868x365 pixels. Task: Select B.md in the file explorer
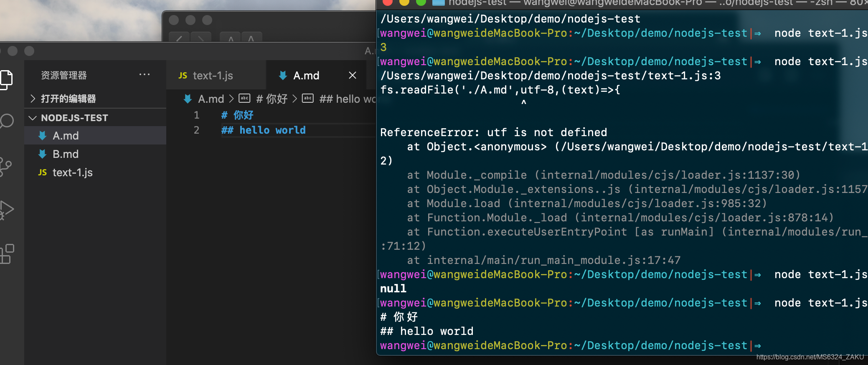click(95, 154)
